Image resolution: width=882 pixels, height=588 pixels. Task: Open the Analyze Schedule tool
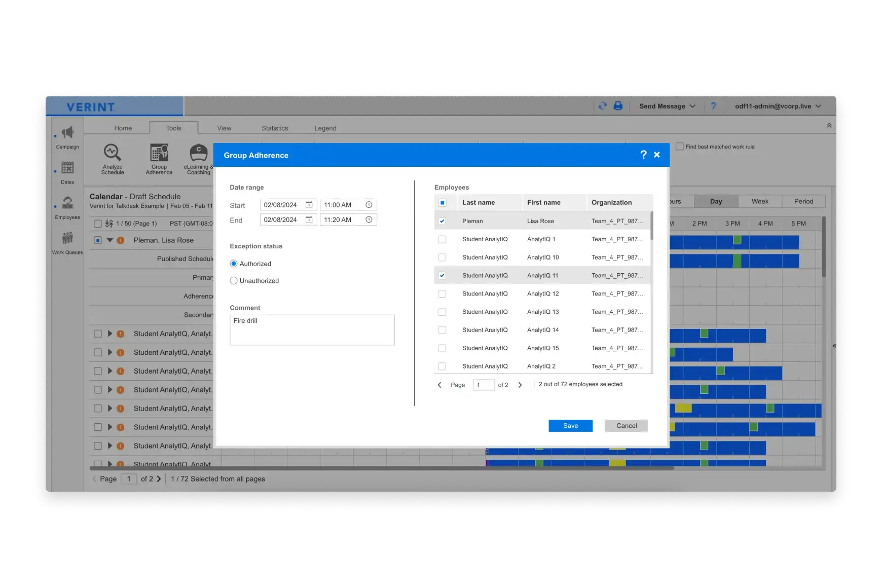pos(112,157)
